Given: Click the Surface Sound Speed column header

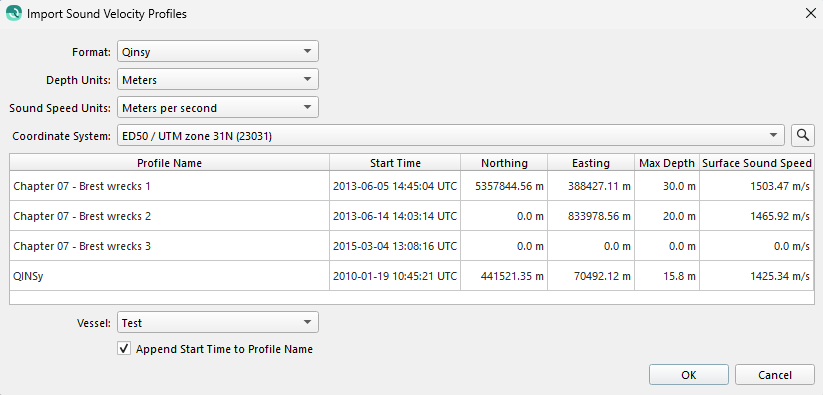Looking at the screenshot, I should (757, 163).
